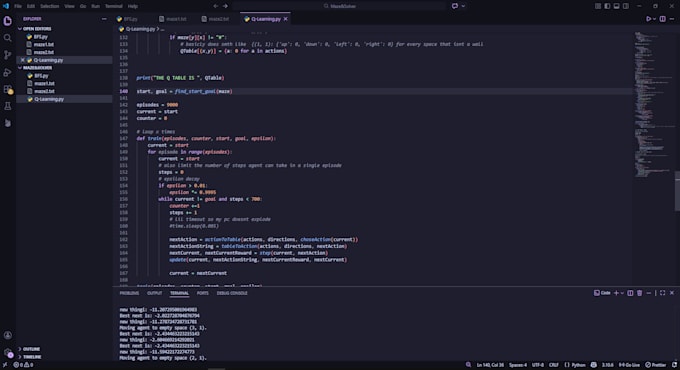Maximize the terminal panel size

click(663, 293)
